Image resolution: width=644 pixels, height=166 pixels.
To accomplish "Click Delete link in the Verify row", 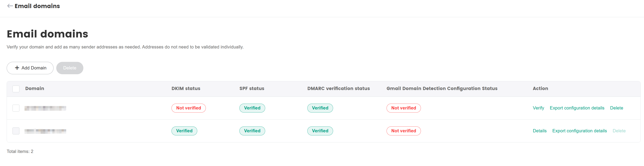I will [x=616, y=108].
